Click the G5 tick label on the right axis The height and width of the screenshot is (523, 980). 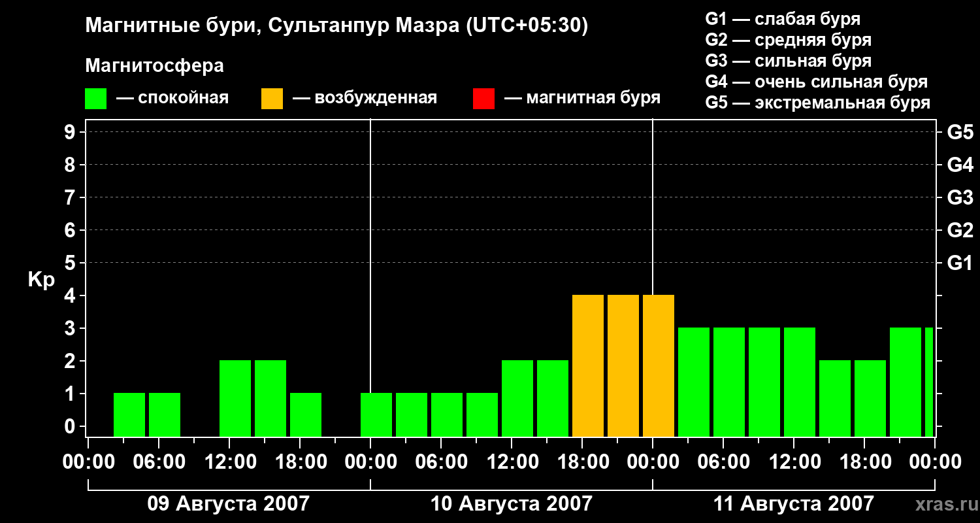(x=960, y=132)
